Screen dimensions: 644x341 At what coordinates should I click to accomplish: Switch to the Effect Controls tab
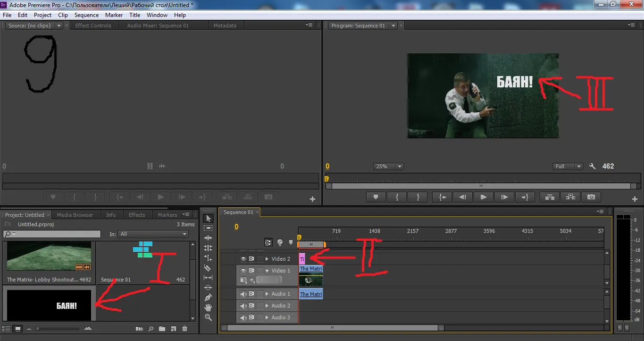tap(93, 26)
